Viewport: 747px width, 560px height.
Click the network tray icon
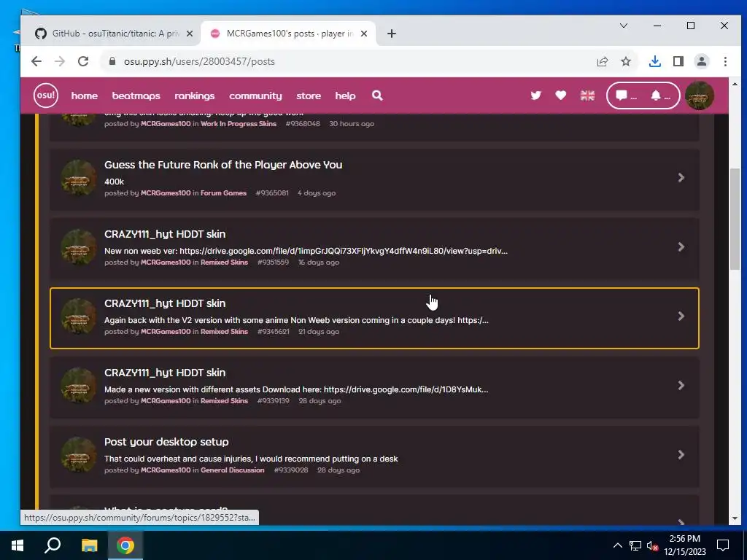point(635,545)
